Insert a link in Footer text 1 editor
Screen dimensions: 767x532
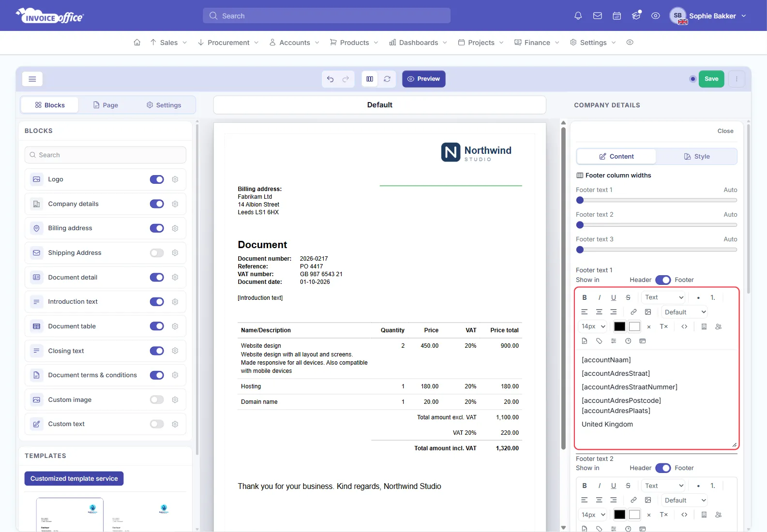(x=633, y=312)
